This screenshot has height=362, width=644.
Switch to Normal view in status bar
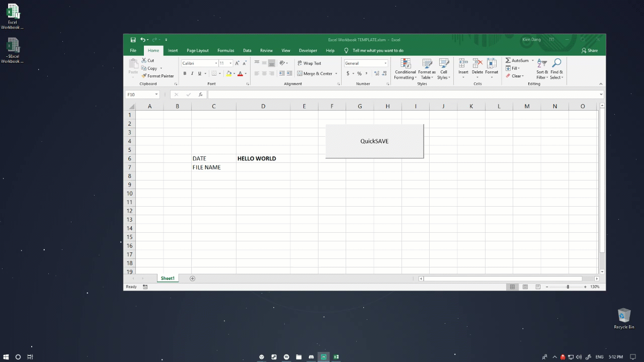[x=512, y=287]
